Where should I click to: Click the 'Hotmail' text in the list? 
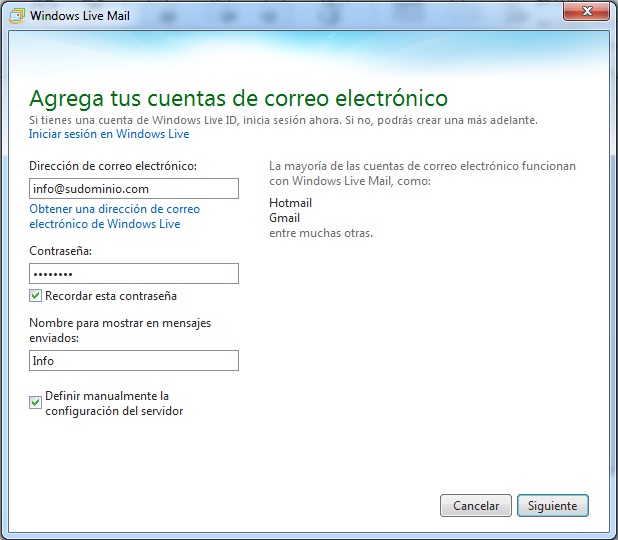(291, 202)
